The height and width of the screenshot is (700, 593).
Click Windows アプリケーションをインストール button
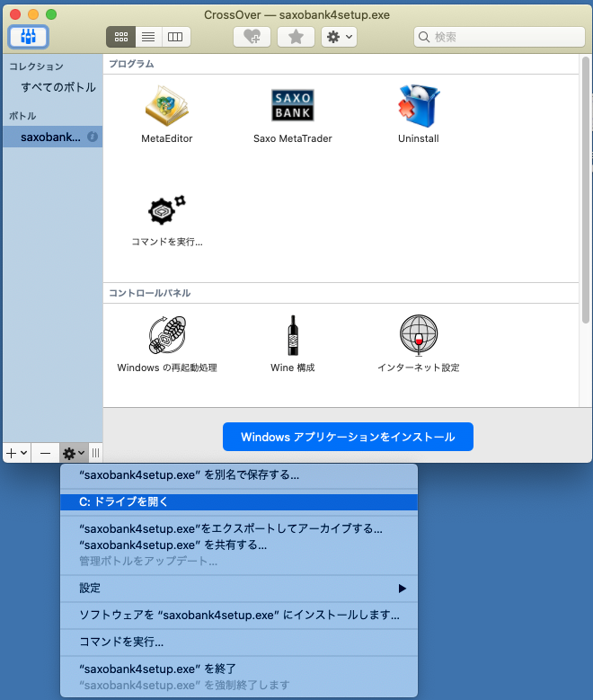348,437
